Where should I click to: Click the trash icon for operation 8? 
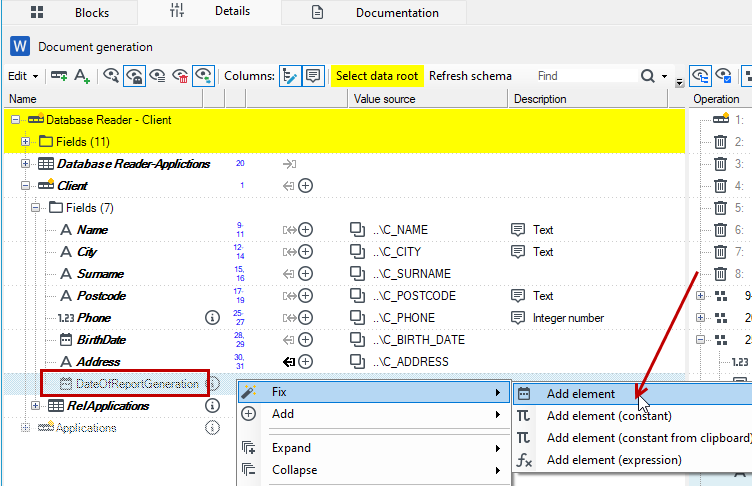tap(720, 274)
